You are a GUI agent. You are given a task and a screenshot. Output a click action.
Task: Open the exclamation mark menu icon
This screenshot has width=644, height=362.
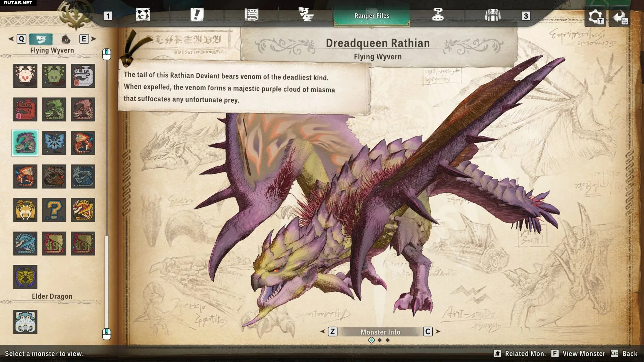click(x=197, y=15)
